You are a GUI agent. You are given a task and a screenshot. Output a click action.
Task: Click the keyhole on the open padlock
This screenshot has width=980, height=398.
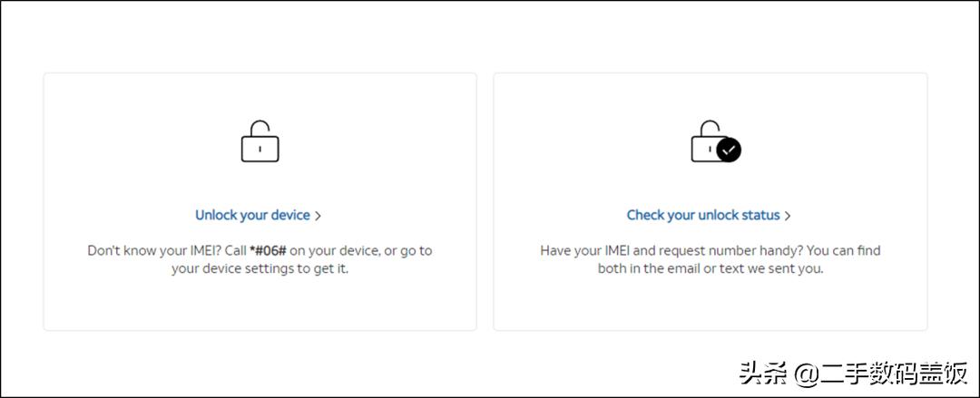pyautogui.click(x=260, y=148)
